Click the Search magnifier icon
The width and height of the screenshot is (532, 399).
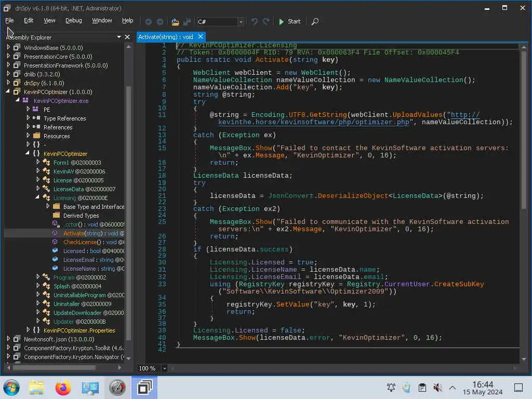(315, 21)
